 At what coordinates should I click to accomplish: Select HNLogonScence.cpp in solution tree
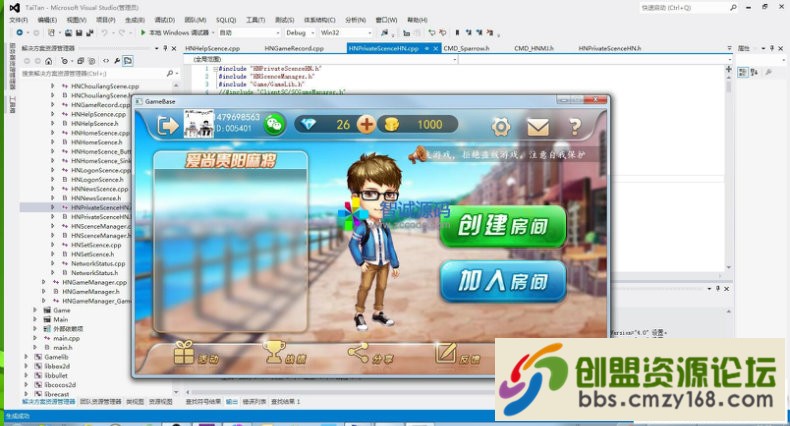100,170
